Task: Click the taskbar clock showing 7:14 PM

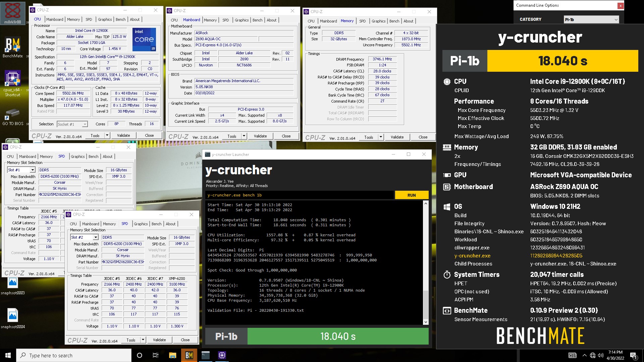Action: pyautogui.click(x=615, y=355)
